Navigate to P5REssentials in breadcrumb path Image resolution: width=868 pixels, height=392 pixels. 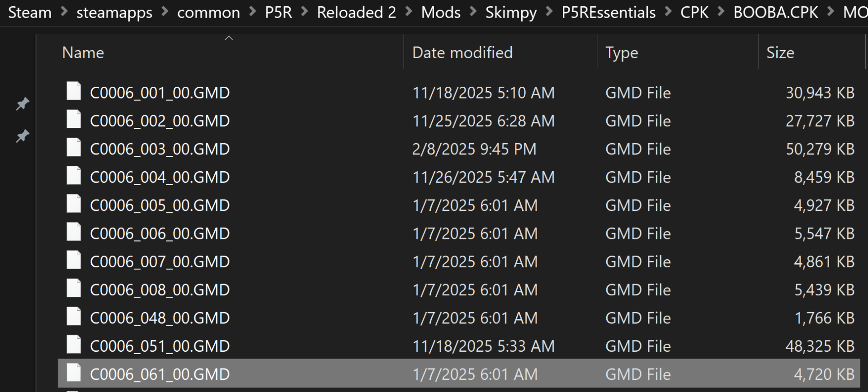click(609, 12)
